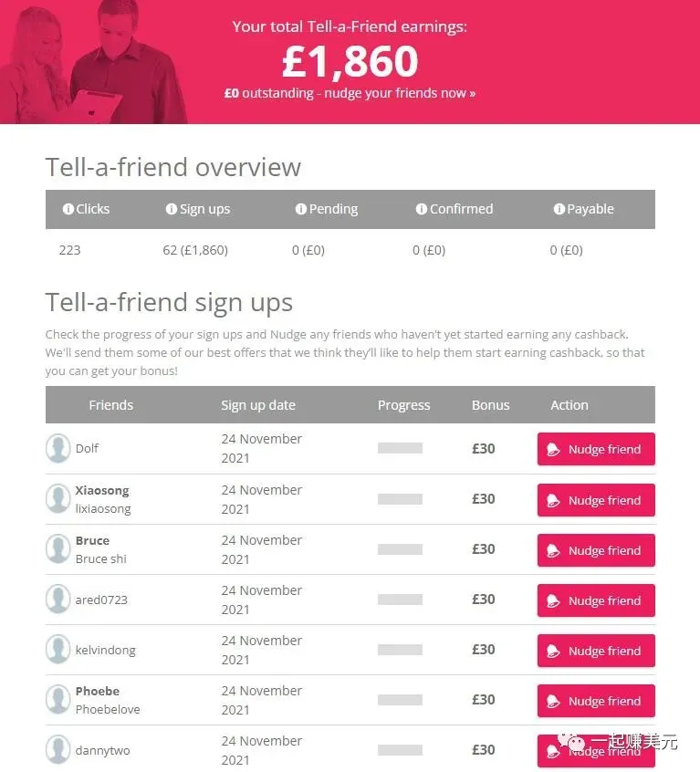Click the Progress column header
The width and height of the screenshot is (700, 772).
tap(403, 405)
